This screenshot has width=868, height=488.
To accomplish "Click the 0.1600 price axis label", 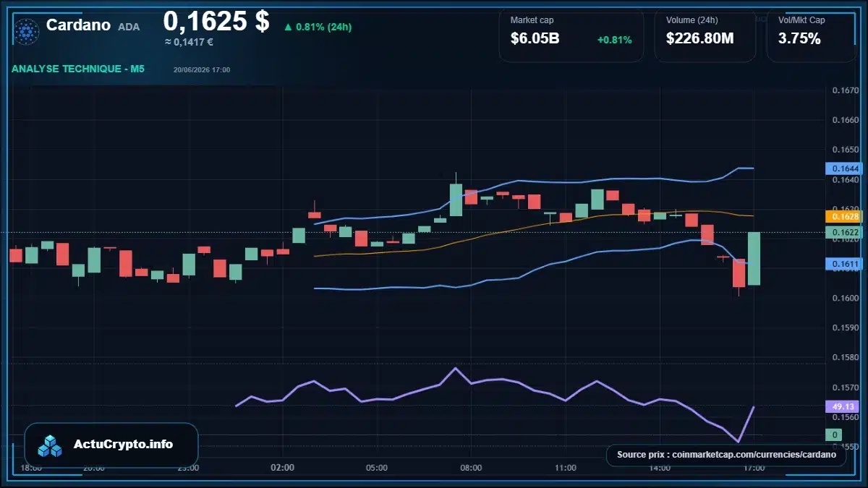I will [x=845, y=298].
